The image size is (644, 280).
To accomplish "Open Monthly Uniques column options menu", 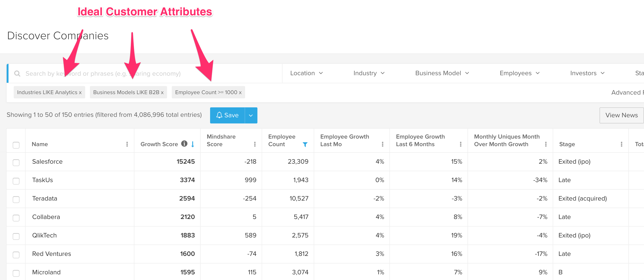I will [x=546, y=144].
